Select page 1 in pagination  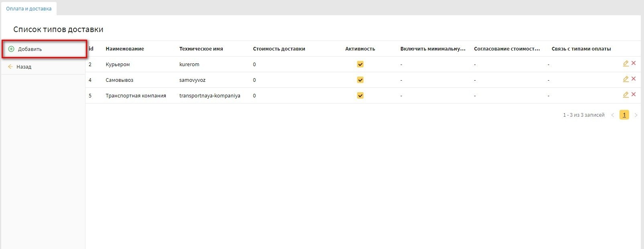(x=624, y=115)
